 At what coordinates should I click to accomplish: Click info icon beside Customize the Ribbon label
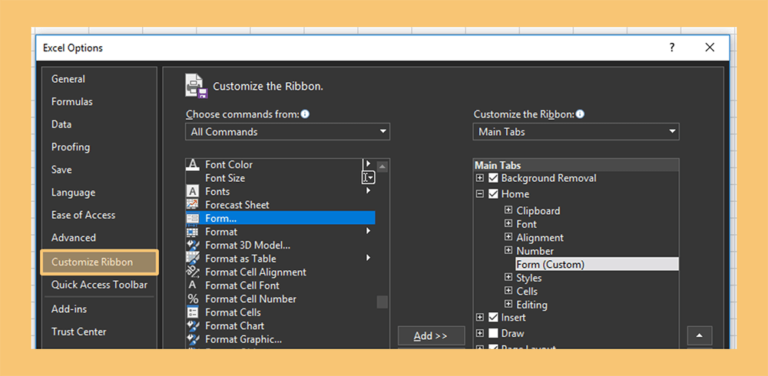(x=580, y=114)
